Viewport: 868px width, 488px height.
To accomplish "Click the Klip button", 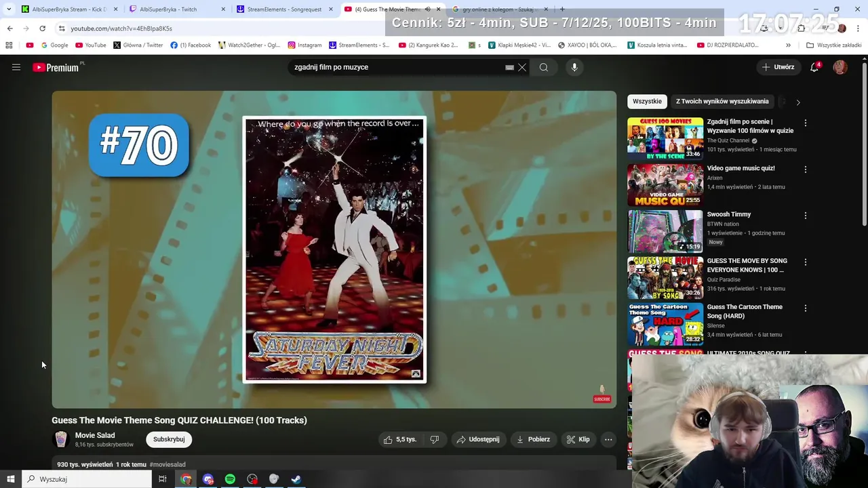I will click(578, 439).
